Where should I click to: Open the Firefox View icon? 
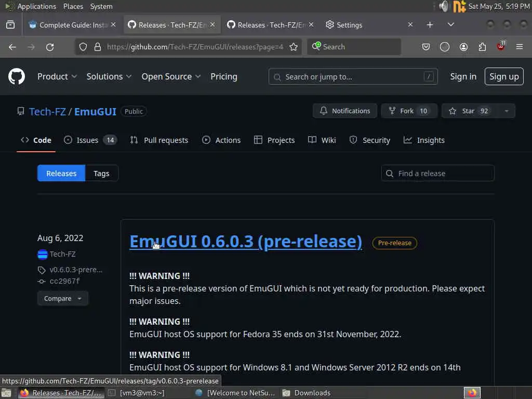10,25
